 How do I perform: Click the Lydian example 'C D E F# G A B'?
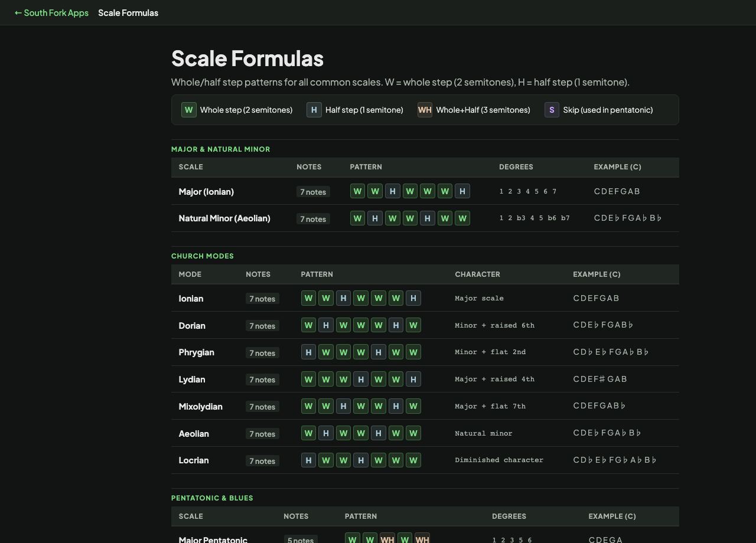(x=600, y=379)
